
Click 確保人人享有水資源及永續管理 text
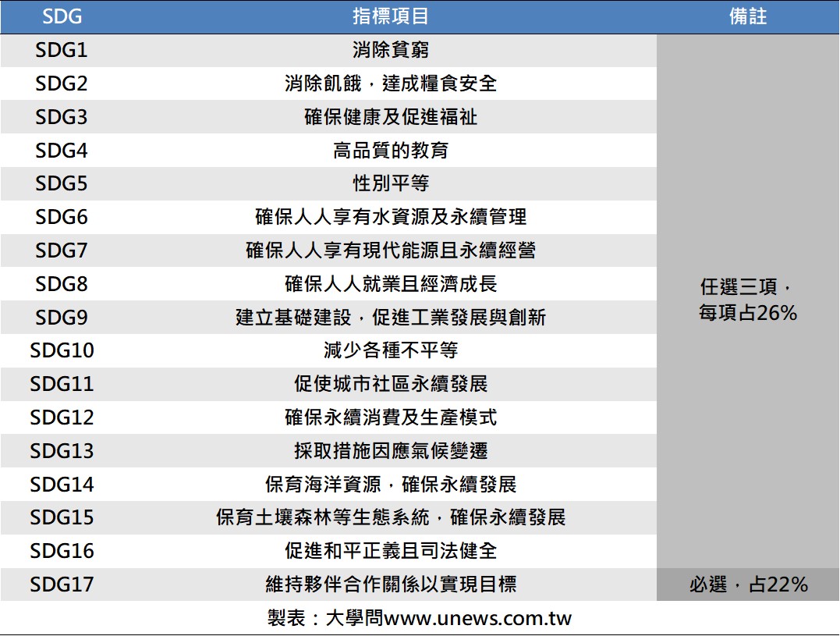[391, 217]
